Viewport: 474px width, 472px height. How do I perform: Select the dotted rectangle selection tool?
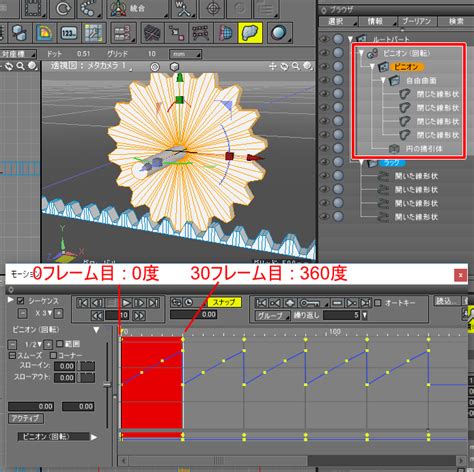(x=33, y=8)
